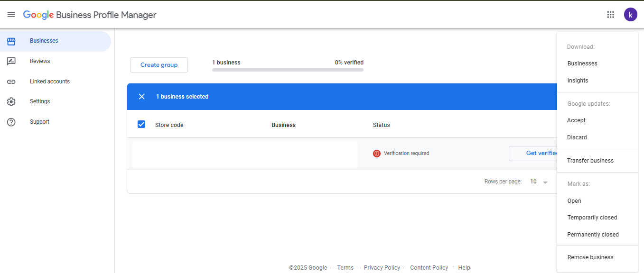Click the Google Business Profile Manager logo

(x=90, y=15)
